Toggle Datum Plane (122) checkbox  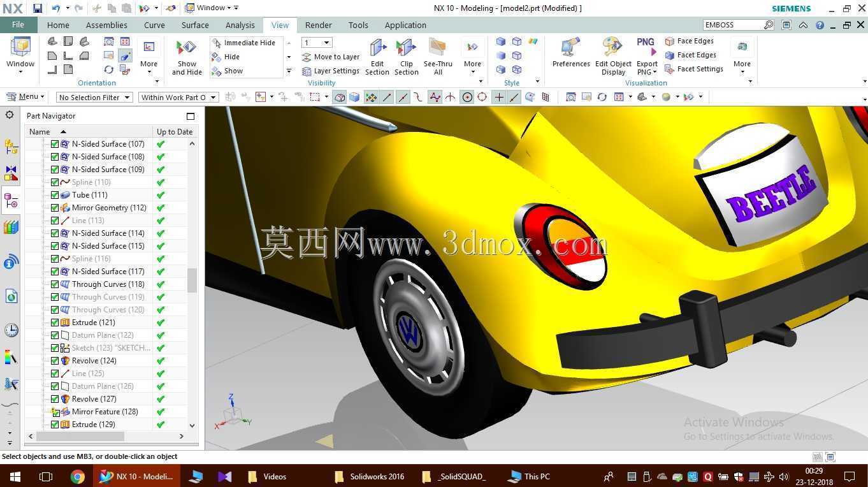point(55,335)
